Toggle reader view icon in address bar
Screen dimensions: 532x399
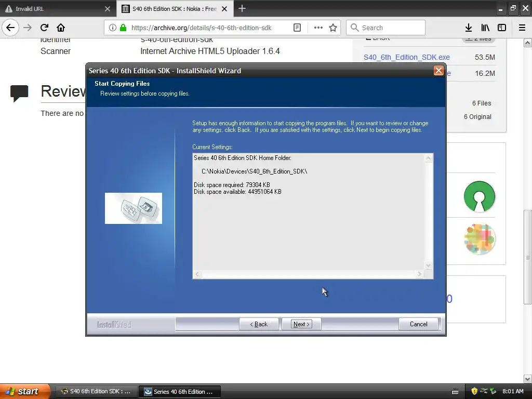click(x=297, y=28)
